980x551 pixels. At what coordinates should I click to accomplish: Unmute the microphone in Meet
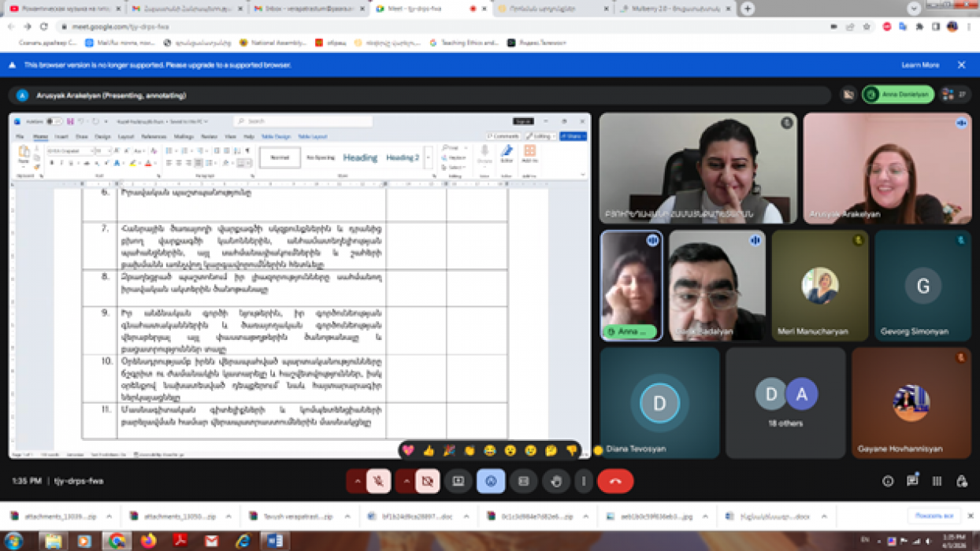[379, 481]
